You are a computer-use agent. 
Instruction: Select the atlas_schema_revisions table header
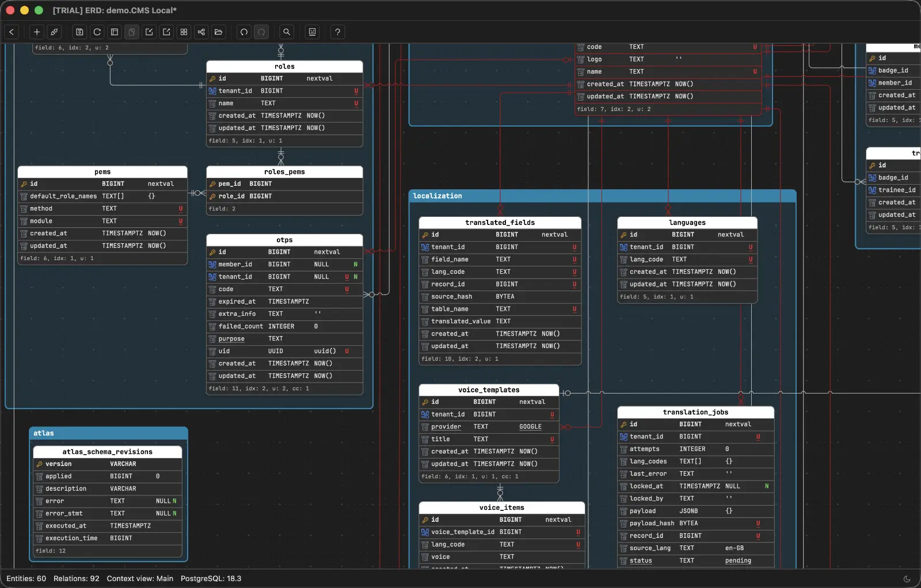point(108,452)
